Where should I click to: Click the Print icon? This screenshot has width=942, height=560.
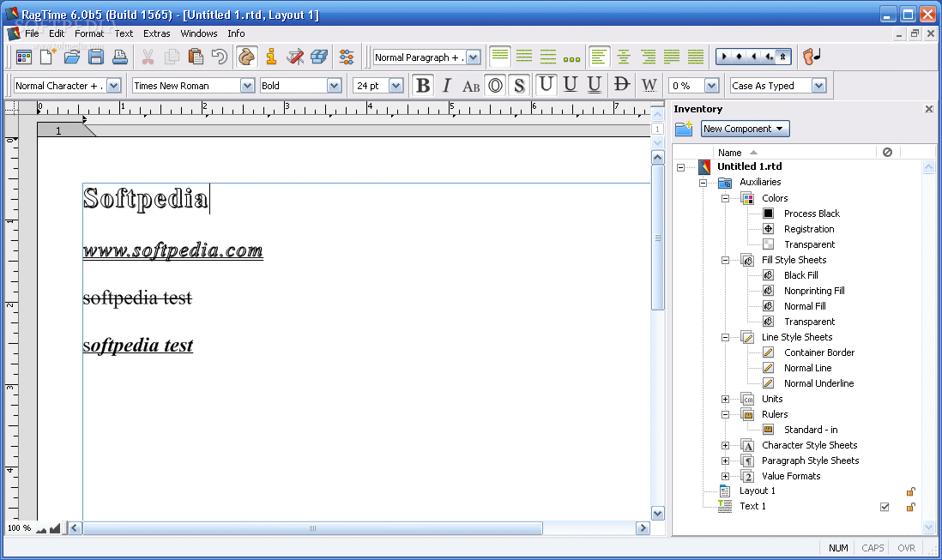tap(120, 57)
